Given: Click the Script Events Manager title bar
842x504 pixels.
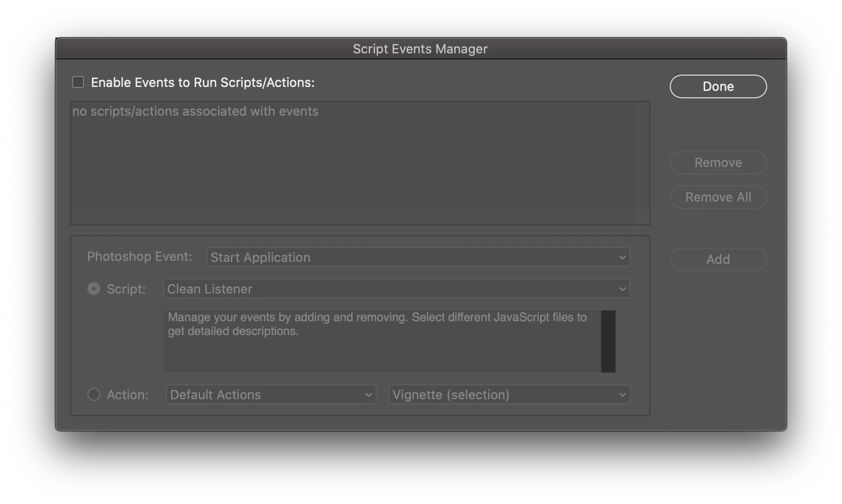Looking at the screenshot, I should click(421, 48).
